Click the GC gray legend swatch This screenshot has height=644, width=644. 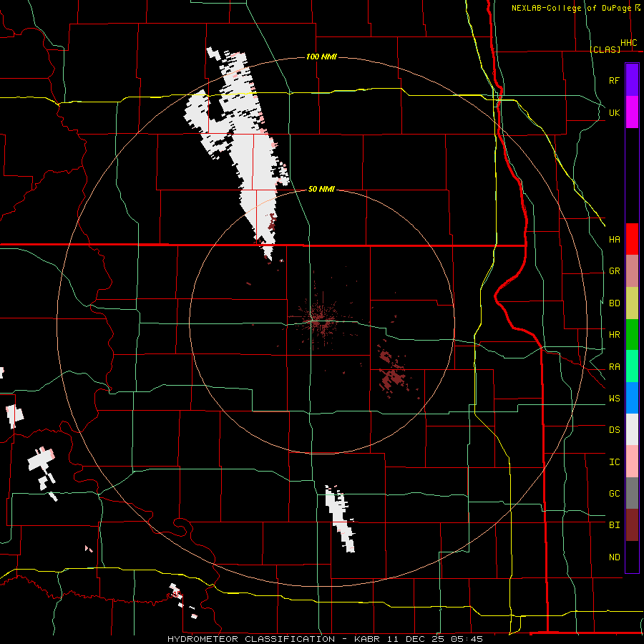pyautogui.click(x=632, y=493)
